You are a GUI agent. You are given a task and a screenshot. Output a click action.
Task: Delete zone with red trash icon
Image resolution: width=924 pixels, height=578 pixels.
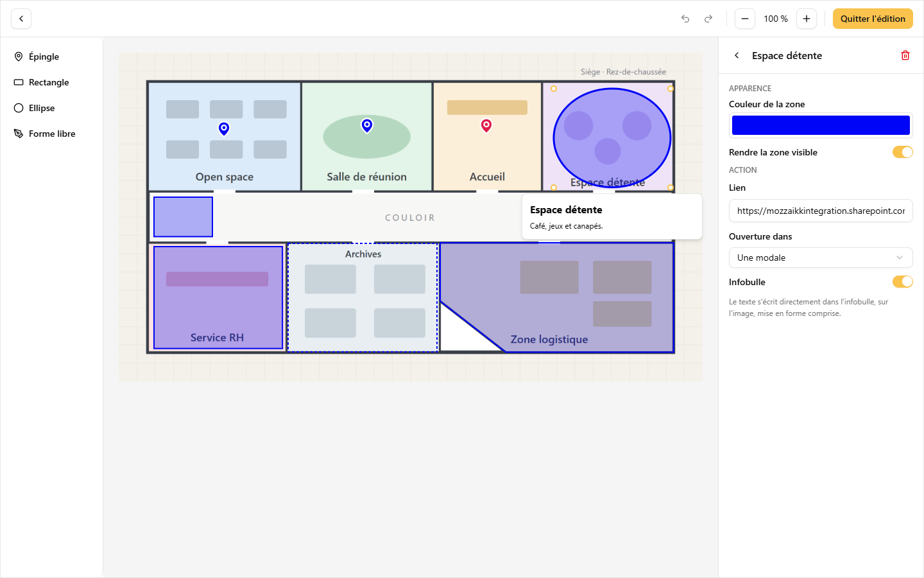coord(905,55)
